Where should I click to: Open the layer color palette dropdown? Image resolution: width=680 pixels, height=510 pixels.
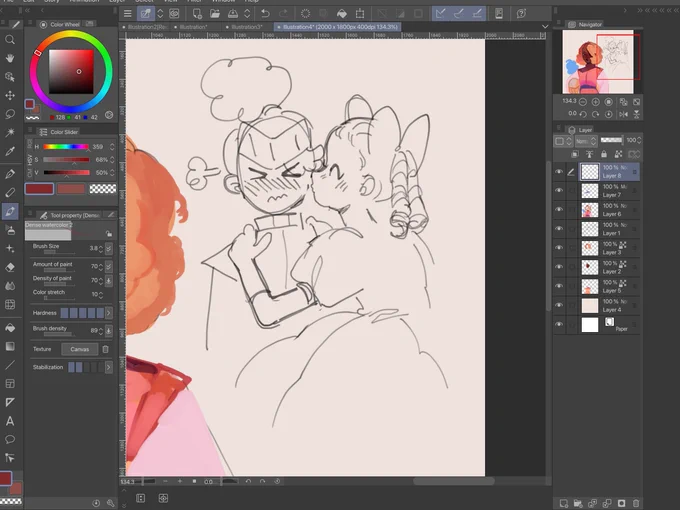click(x=563, y=141)
